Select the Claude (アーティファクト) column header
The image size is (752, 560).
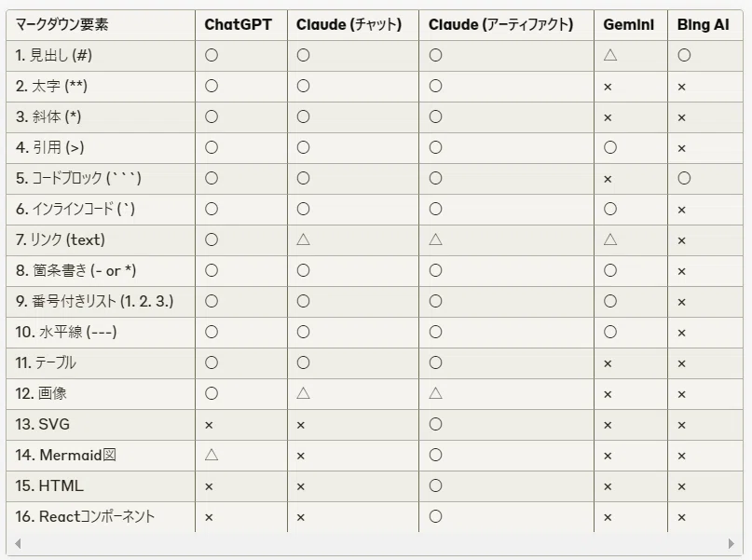coord(500,24)
